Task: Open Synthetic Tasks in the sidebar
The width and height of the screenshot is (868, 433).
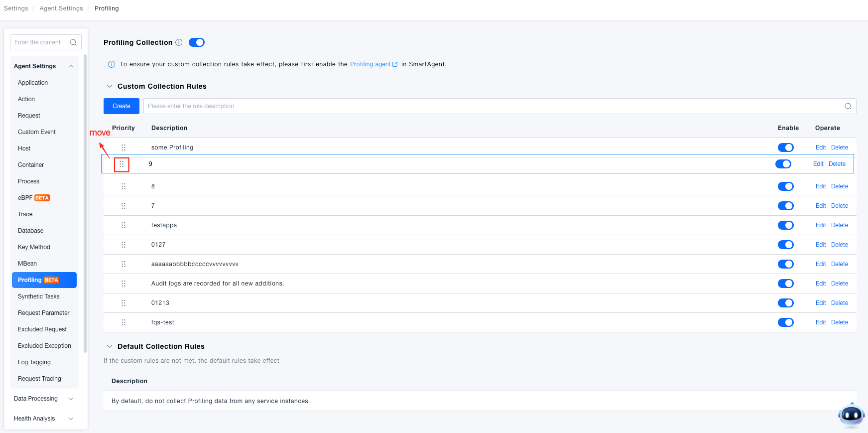Action: pyautogui.click(x=39, y=296)
